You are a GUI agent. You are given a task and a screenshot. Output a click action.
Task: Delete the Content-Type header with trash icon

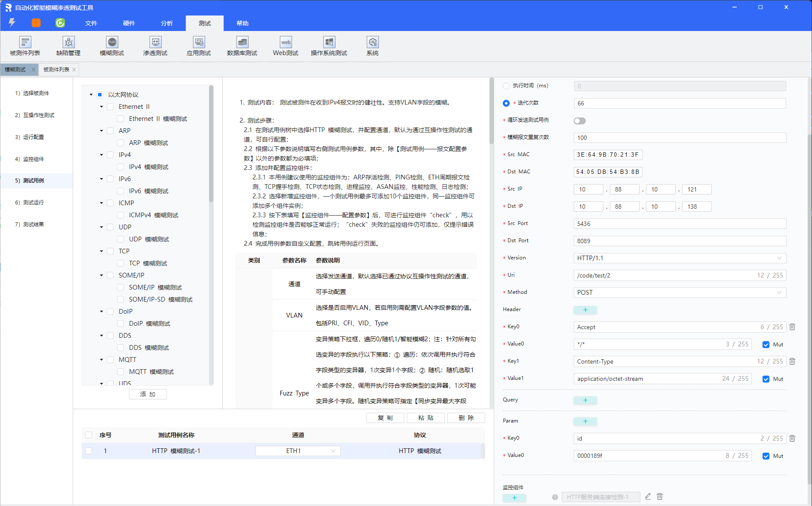tap(792, 361)
